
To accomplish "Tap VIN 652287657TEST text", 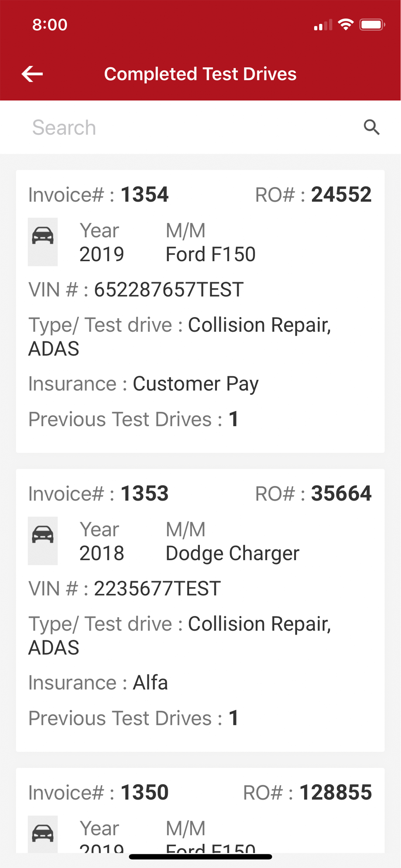I will 169,289.
